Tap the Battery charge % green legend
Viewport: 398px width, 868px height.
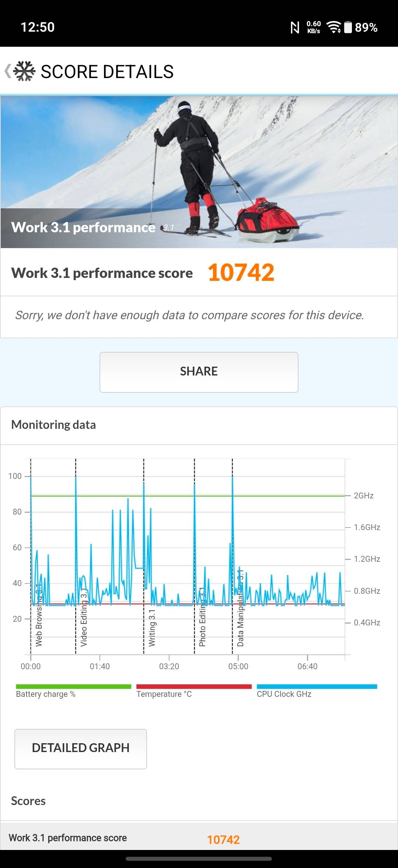click(x=73, y=691)
